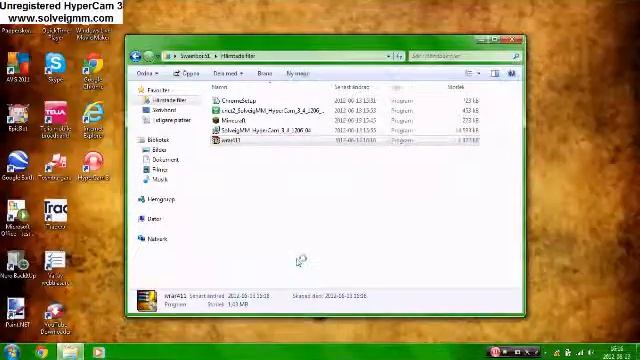The width and height of the screenshot is (640, 360).
Task: Click the Windows Start orb
Action: [11, 352]
